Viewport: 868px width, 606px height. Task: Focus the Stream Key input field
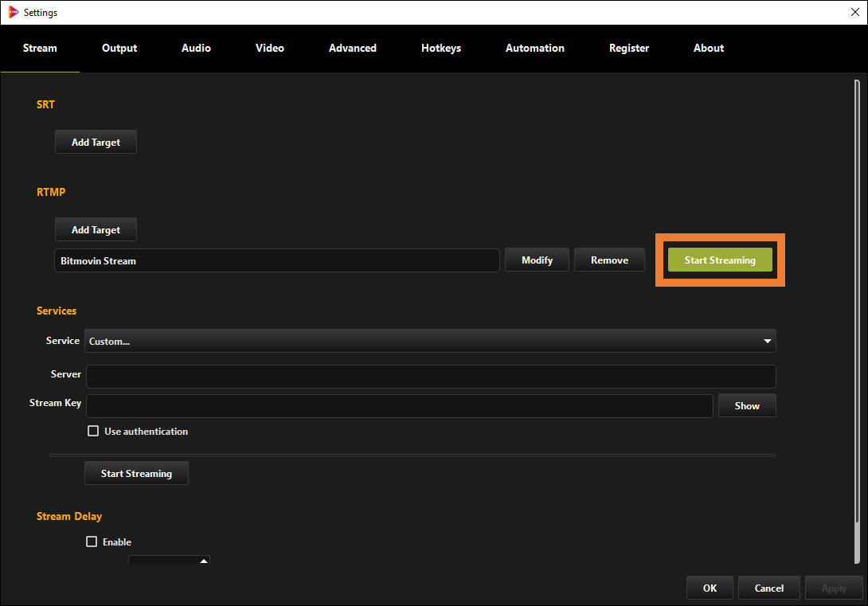(x=399, y=406)
